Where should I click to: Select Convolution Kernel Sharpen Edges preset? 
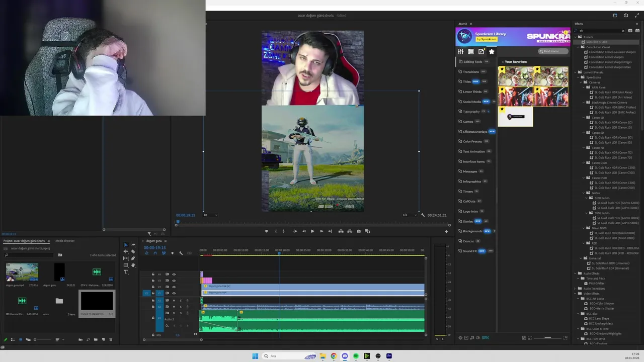[x=610, y=62]
